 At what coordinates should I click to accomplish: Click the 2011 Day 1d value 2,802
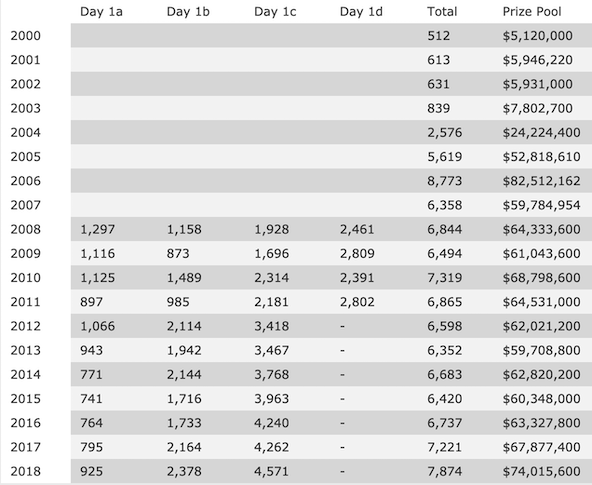coord(357,302)
